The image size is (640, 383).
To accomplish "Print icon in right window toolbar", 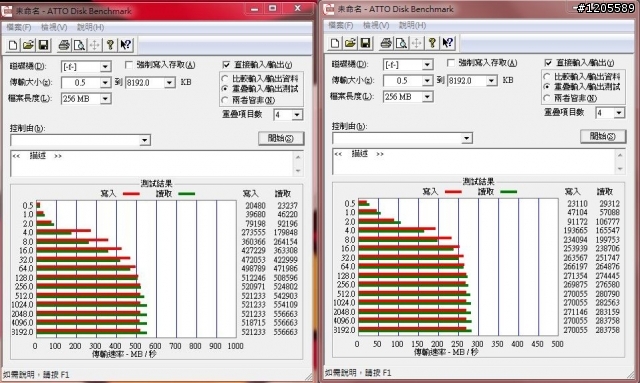I will (x=386, y=43).
